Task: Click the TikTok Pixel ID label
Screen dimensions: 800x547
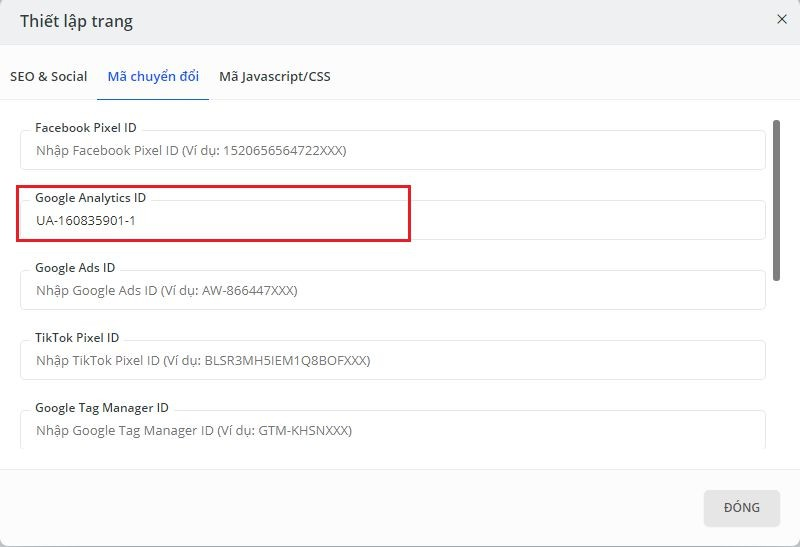Action: pos(77,338)
